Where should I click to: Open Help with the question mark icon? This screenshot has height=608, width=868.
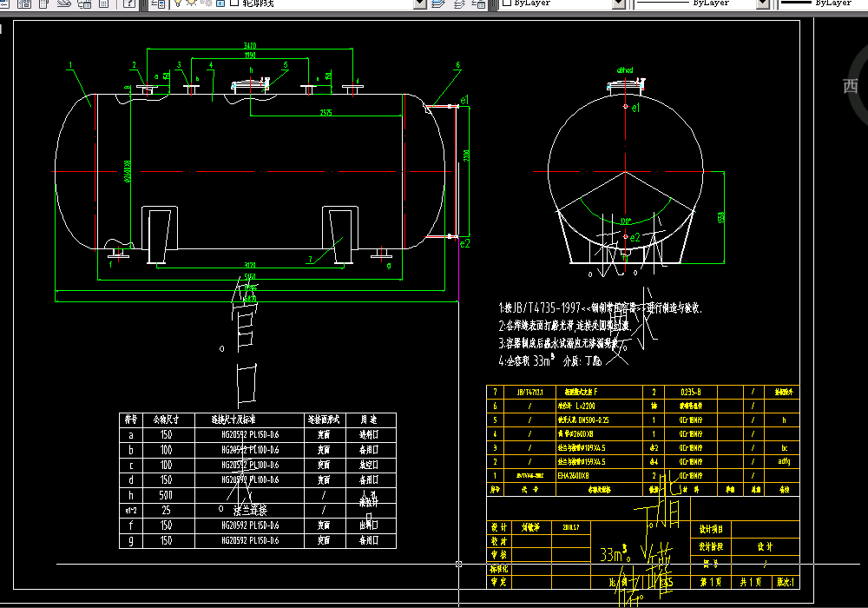pos(128,3)
